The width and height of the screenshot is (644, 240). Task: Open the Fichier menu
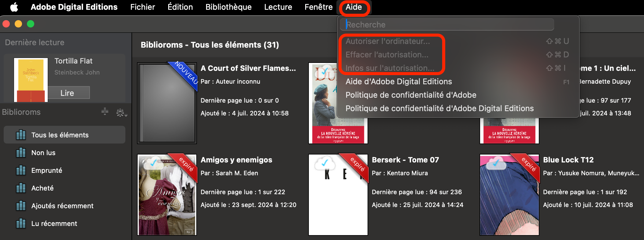(142, 7)
